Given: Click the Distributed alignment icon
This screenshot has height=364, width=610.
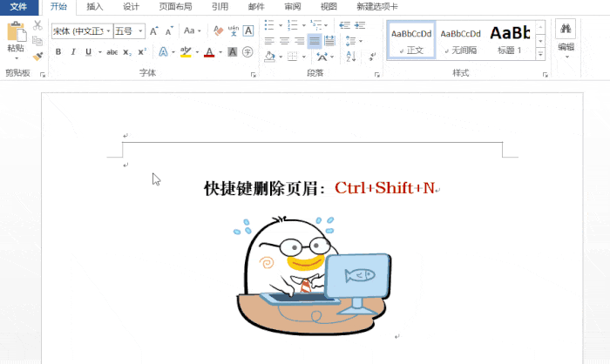Looking at the screenshot, I should click(x=329, y=41).
